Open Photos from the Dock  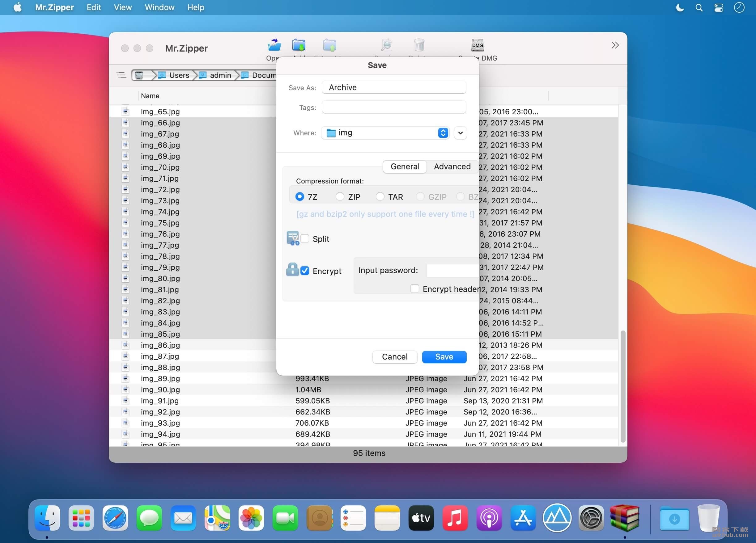[x=251, y=518]
